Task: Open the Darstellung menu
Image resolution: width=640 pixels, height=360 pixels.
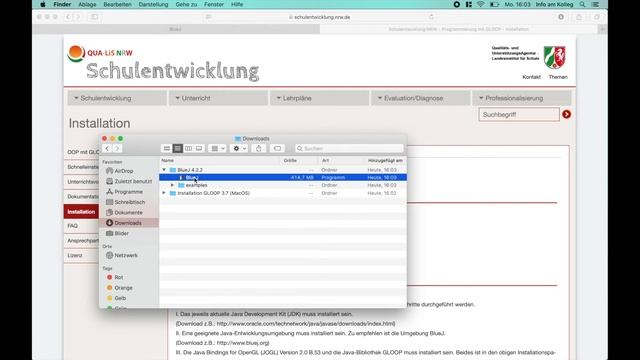Action: tap(153, 4)
